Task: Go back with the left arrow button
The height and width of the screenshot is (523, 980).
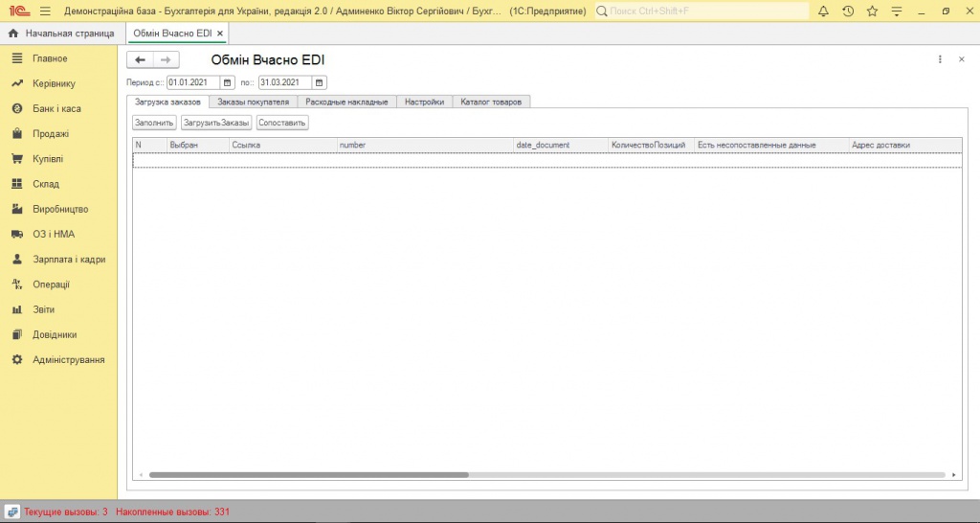Action: pos(140,60)
